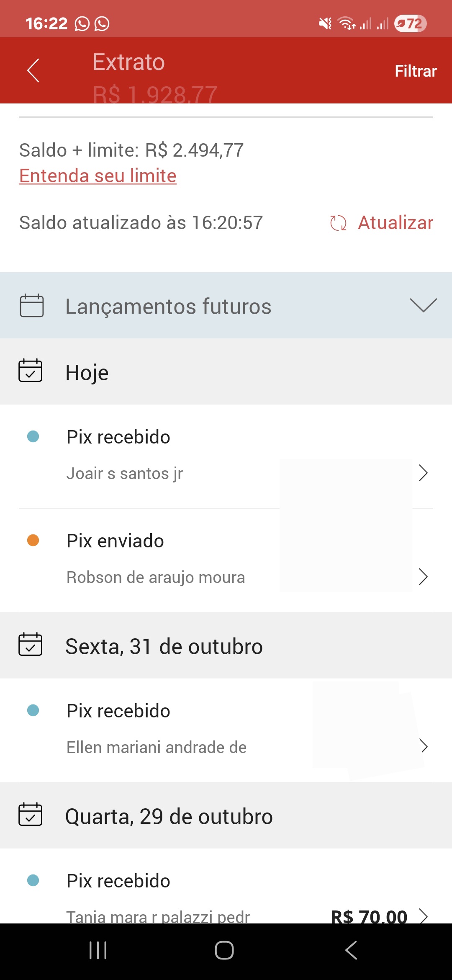Tap the Atualizar balance text
Image resolution: width=452 pixels, height=980 pixels.
click(395, 223)
